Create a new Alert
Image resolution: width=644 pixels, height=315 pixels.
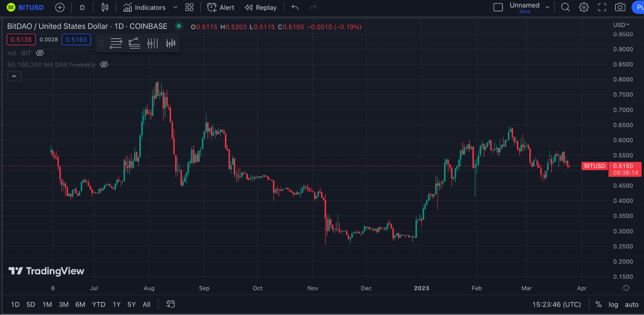click(x=221, y=7)
